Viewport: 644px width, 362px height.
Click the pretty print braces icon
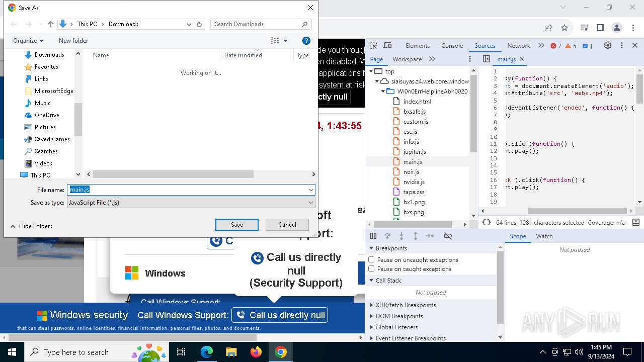click(x=486, y=222)
